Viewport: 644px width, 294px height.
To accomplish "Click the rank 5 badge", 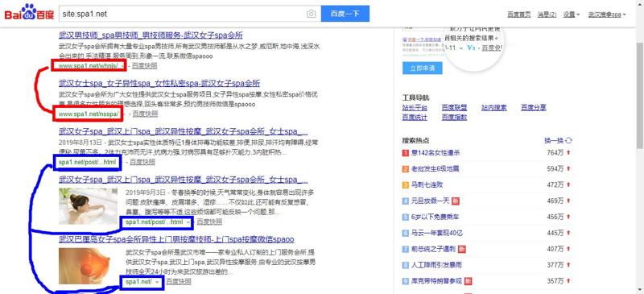I will (406, 217).
